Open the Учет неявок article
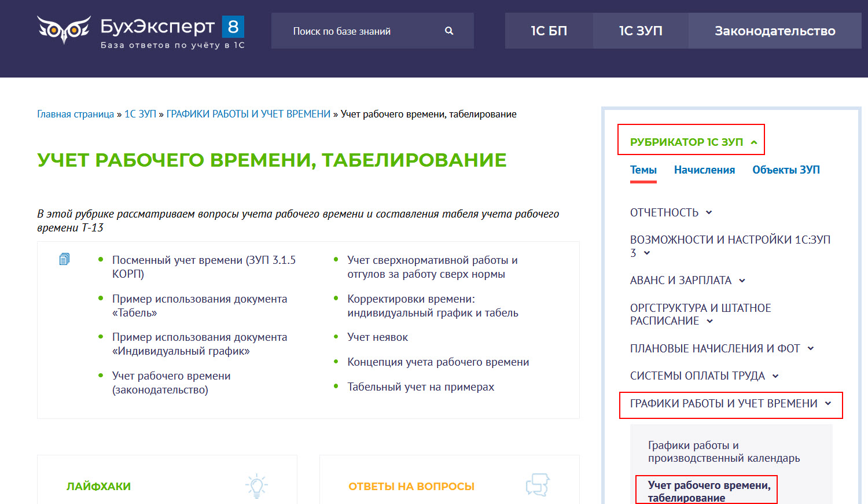The width and height of the screenshot is (868, 504). click(x=377, y=337)
